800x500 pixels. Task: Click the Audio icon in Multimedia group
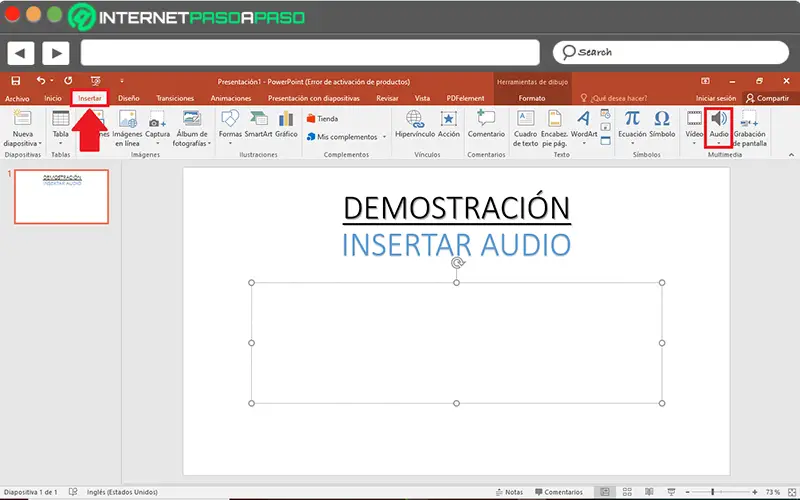pyautogui.click(x=718, y=121)
